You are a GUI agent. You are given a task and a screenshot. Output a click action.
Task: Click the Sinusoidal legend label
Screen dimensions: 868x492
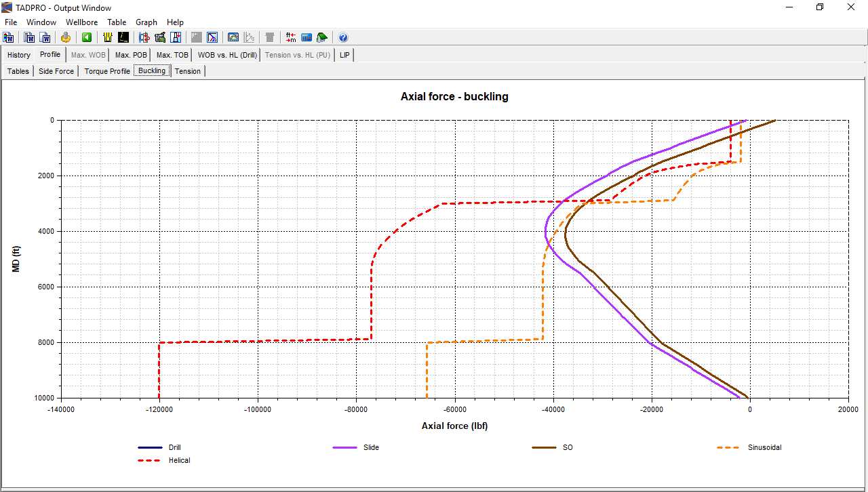coord(764,447)
